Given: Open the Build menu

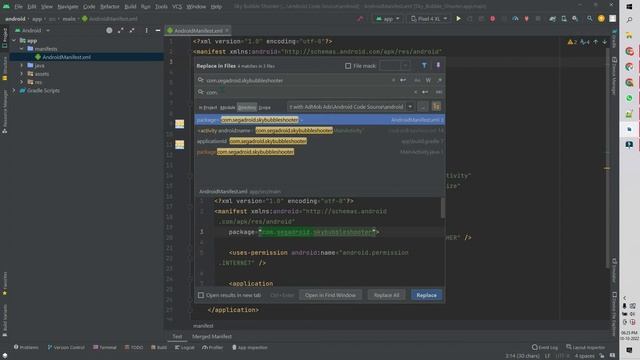Looking at the screenshot, I should tap(130, 7).
